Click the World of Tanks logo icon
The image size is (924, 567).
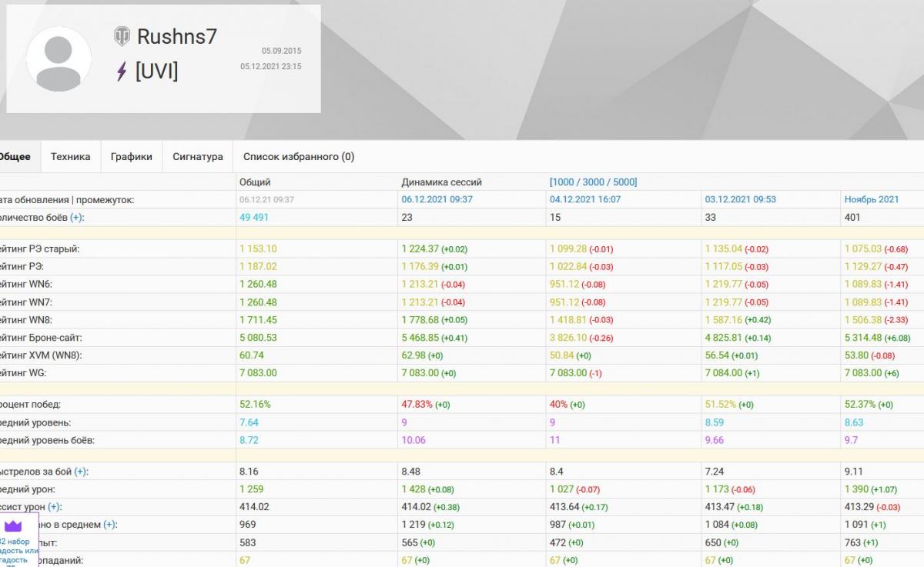tap(122, 36)
